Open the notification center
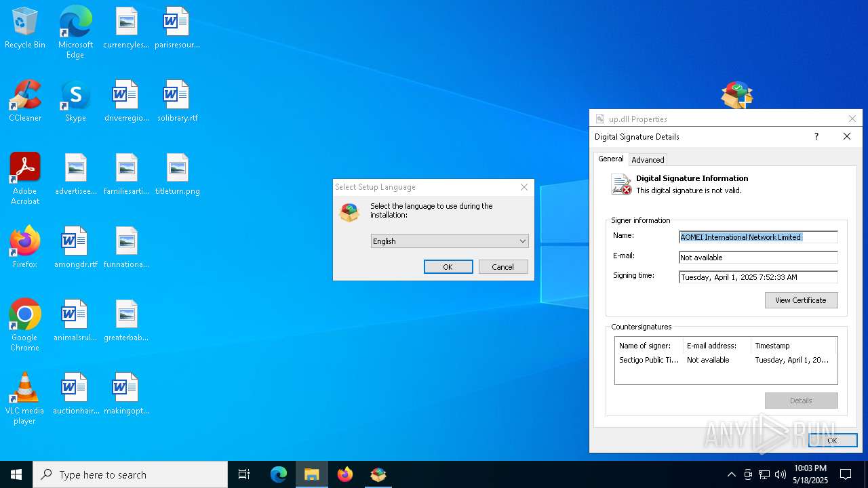The width and height of the screenshot is (868, 488). point(846,474)
